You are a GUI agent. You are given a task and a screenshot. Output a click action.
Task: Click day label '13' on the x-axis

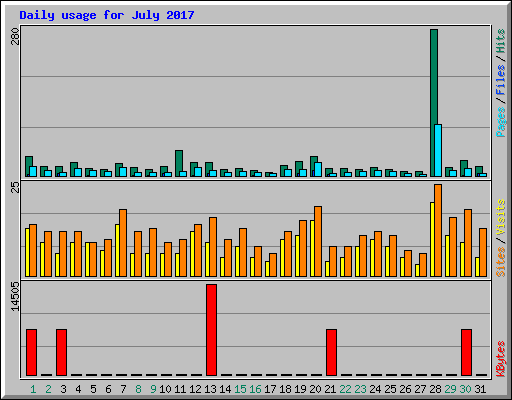pos(210,389)
